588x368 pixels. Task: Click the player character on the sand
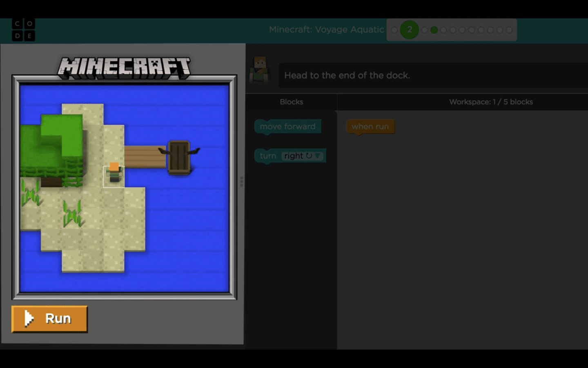click(114, 173)
